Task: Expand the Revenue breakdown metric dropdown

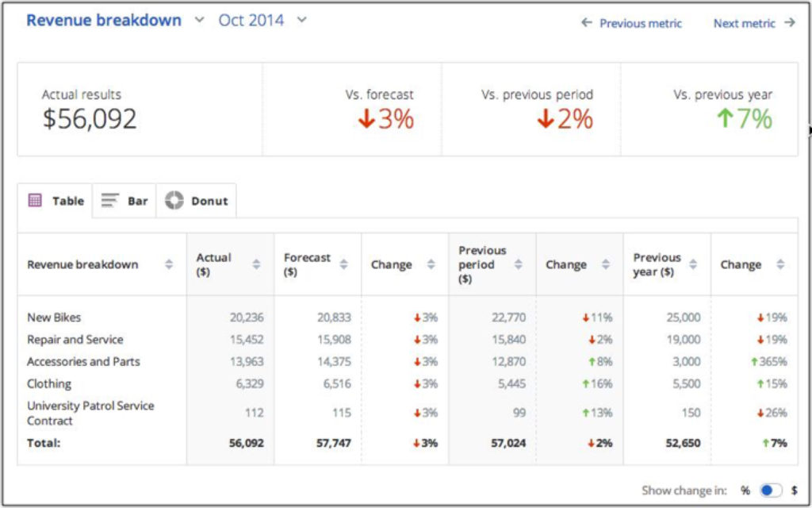Action: tap(199, 20)
